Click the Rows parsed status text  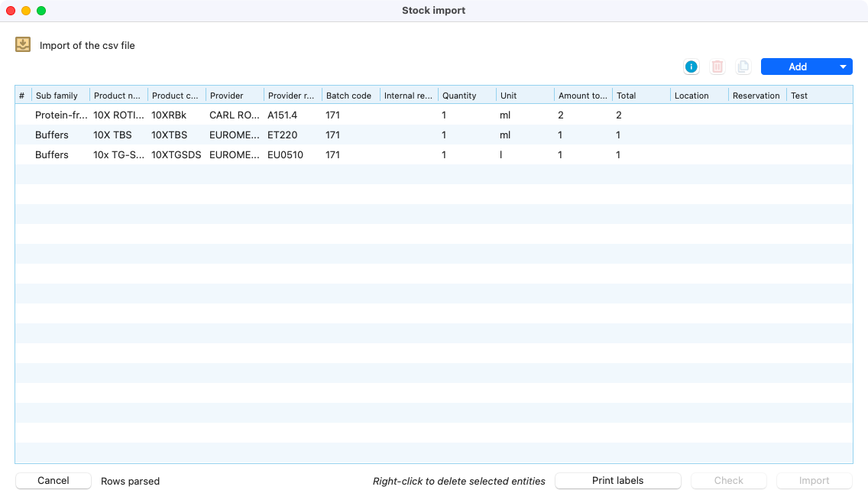pos(130,482)
